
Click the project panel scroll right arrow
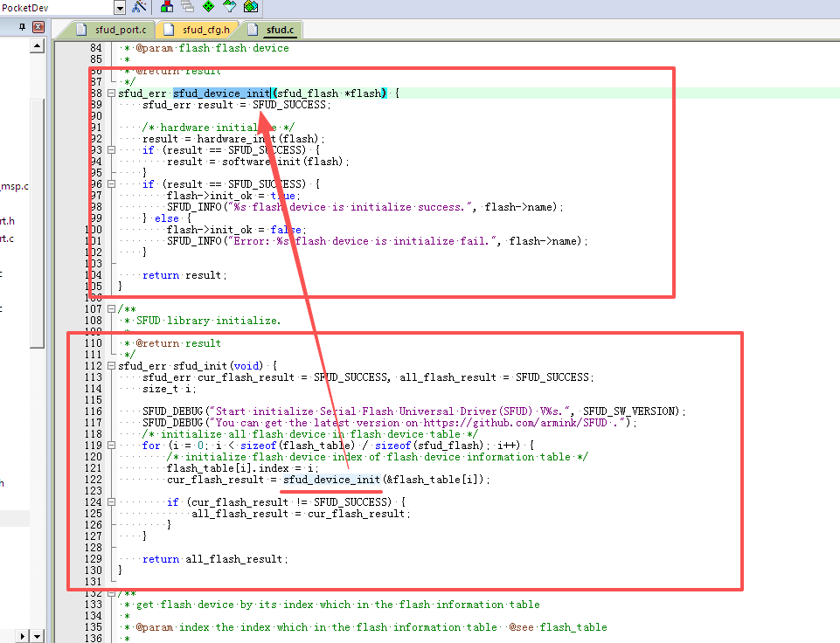point(22,637)
